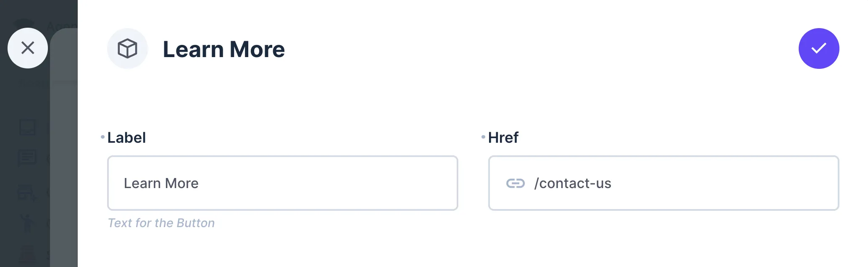The image size is (868, 267).
Task: Click the Learn More panel heading
Action: tap(224, 49)
